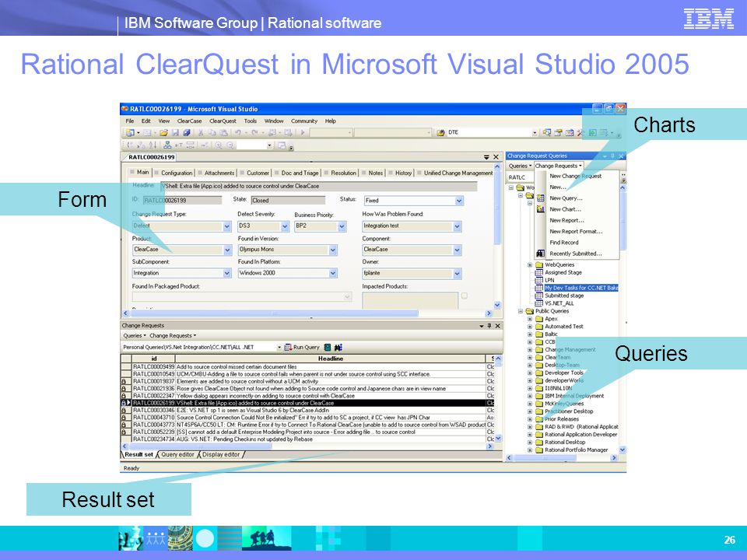Click the Headline column header
The width and height of the screenshot is (747, 560).
point(330,359)
